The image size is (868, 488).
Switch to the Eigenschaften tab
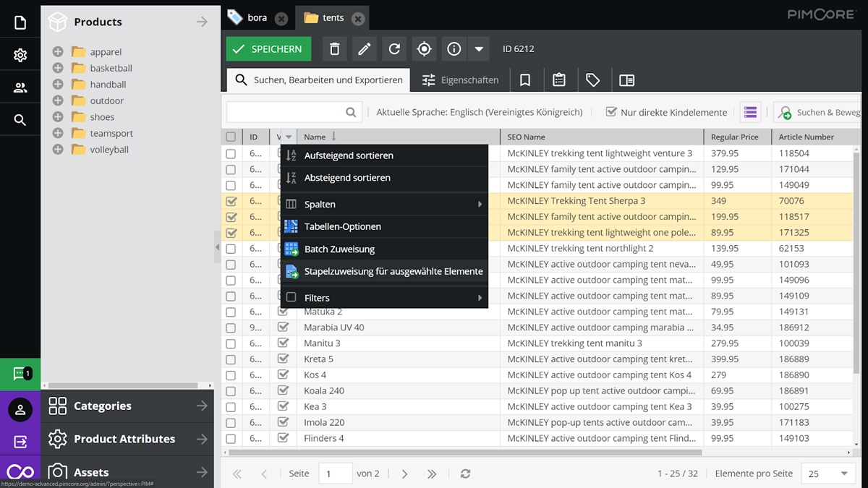click(x=461, y=80)
